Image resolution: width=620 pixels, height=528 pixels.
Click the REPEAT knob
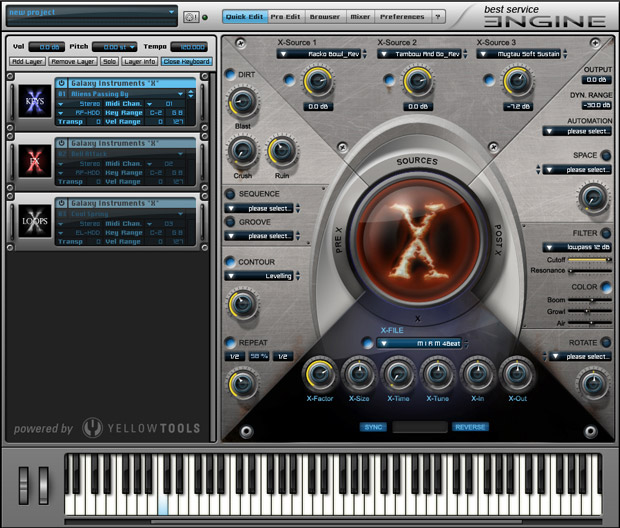coord(242,384)
